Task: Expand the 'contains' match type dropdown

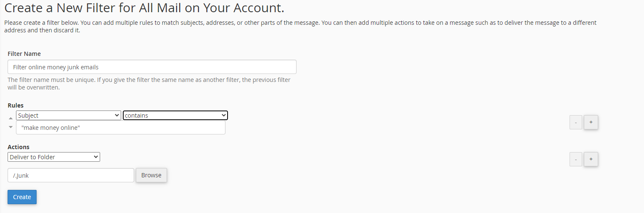Action: click(175, 116)
